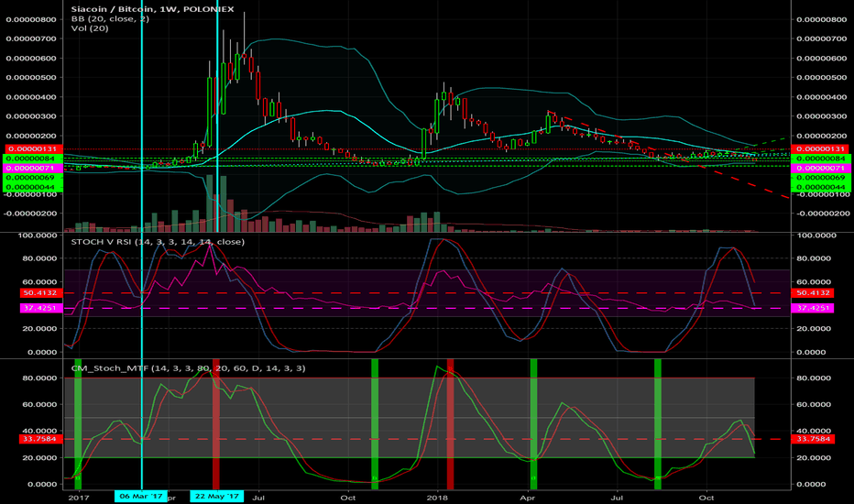Click the red 33.7584 label on right scale

click(x=813, y=439)
